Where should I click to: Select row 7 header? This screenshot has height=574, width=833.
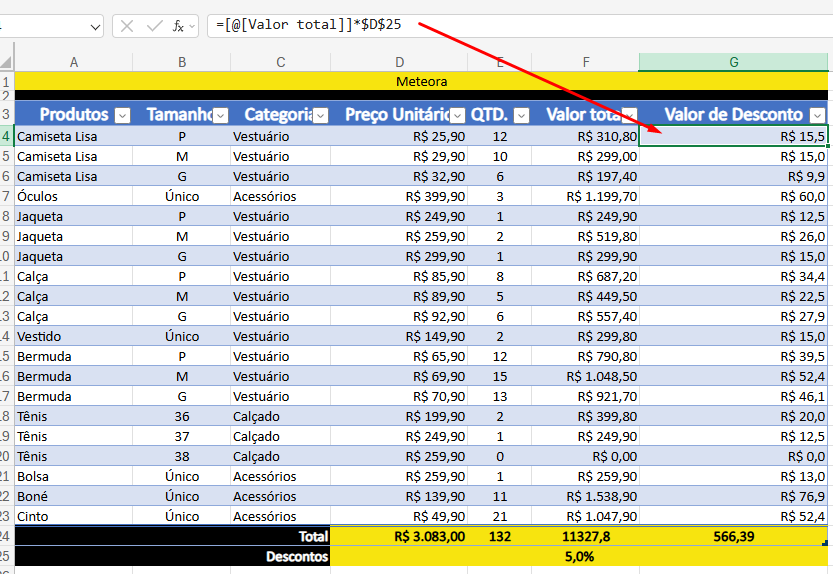6,196
